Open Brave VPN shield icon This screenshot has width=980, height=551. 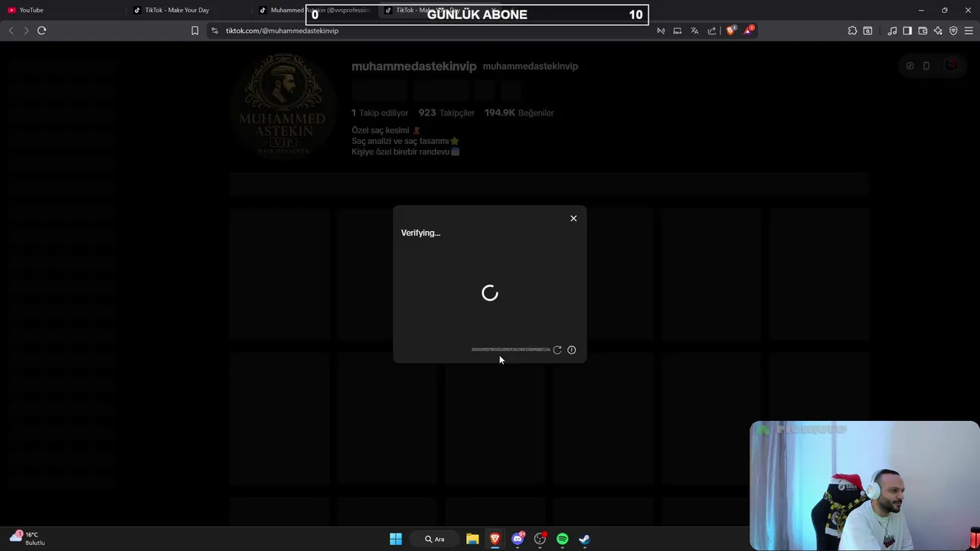point(953,31)
